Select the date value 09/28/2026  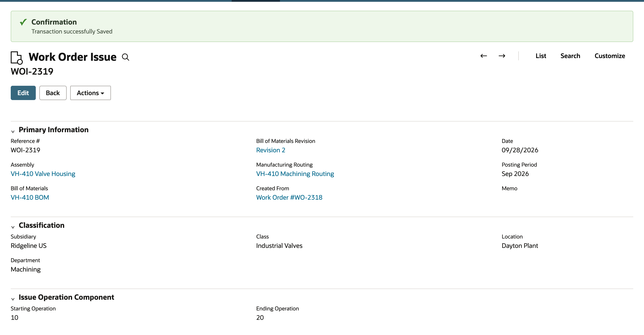(520, 150)
